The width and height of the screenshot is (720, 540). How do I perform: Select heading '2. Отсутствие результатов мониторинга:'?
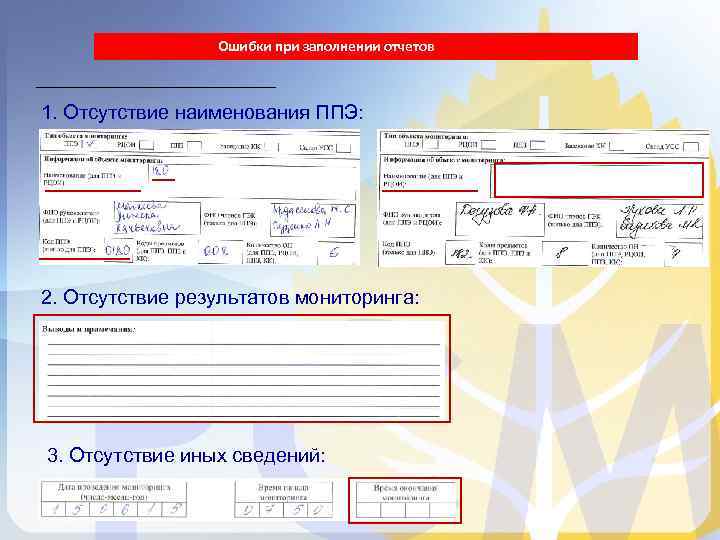(x=230, y=298)
